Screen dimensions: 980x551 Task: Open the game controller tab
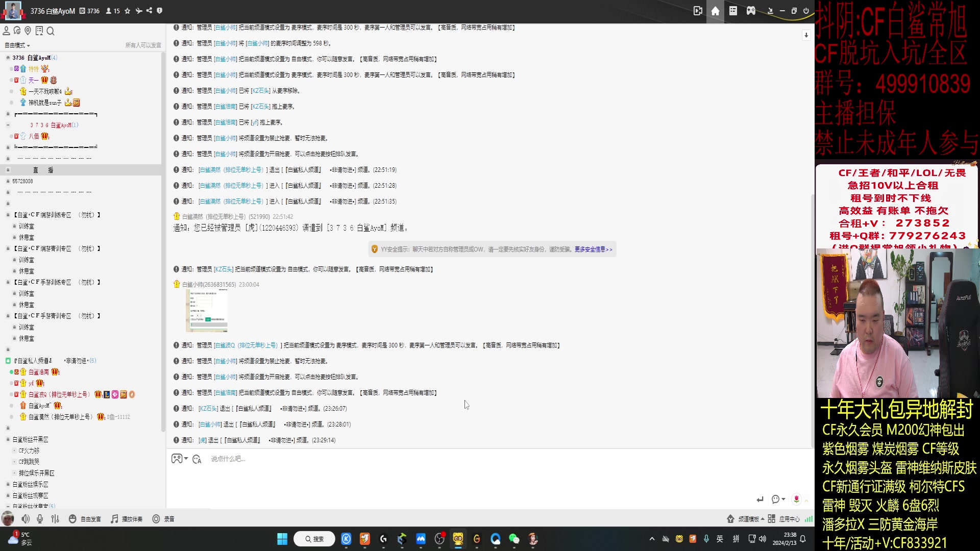click(x=751, y=11)
